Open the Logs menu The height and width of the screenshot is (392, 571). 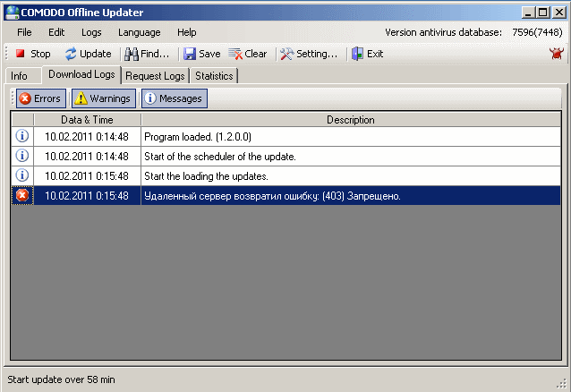(x=91, y=32)
